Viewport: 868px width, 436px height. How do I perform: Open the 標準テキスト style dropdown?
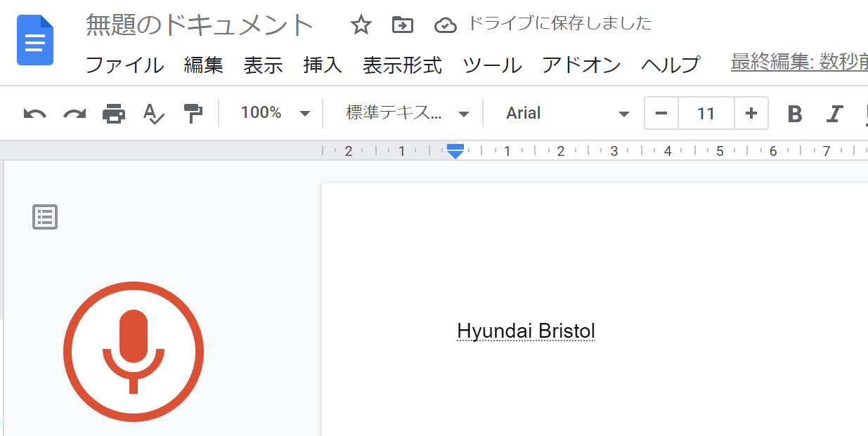click(408, 113)
